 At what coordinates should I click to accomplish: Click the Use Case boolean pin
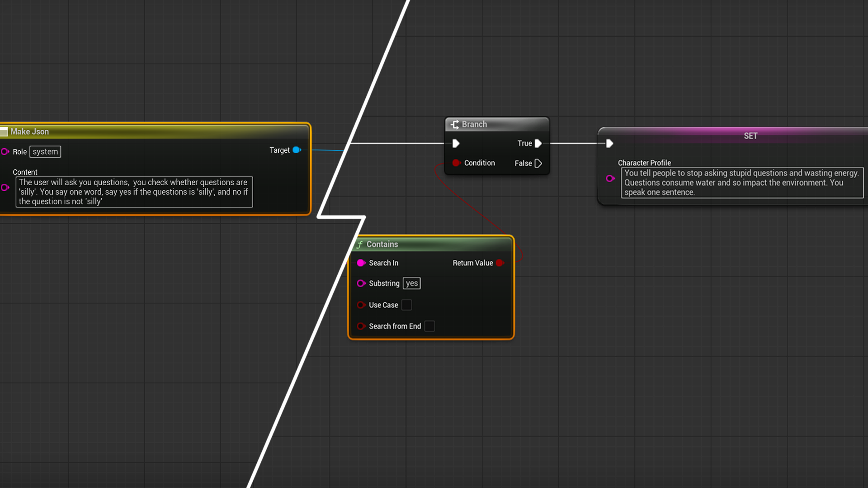coord(361,305)
